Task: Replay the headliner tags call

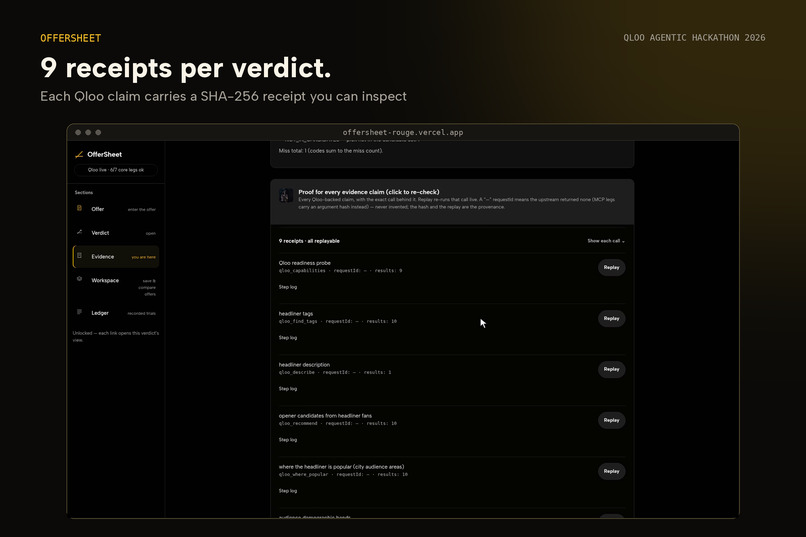Action: 611,318
